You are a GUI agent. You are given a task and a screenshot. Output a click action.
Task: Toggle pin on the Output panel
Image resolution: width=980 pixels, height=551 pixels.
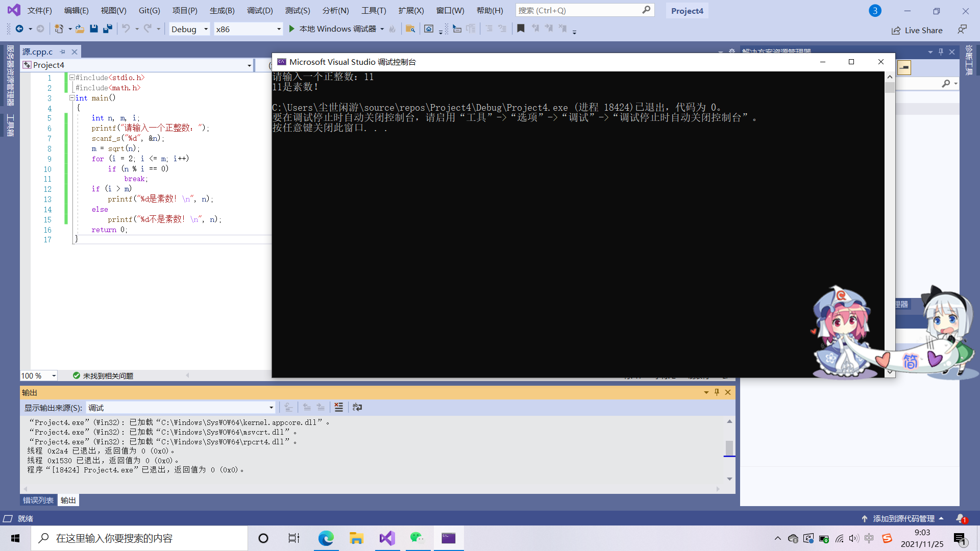[x=717, y=392]
